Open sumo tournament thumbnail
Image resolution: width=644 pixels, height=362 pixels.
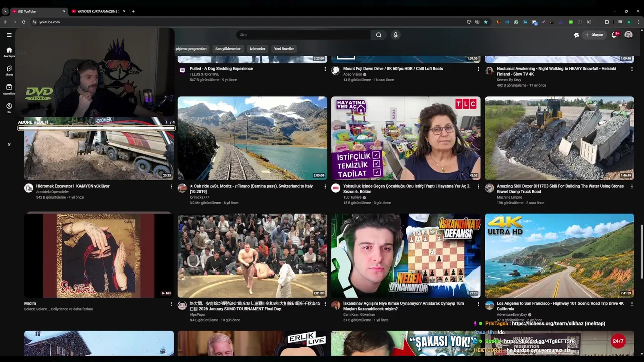252,255
